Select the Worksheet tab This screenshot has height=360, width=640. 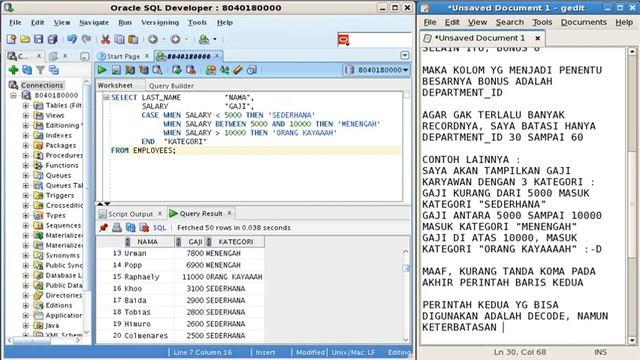(115, 86)
